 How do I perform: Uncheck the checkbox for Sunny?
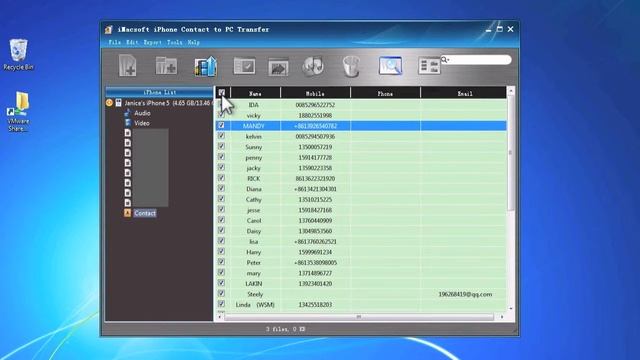pos(221,146)
